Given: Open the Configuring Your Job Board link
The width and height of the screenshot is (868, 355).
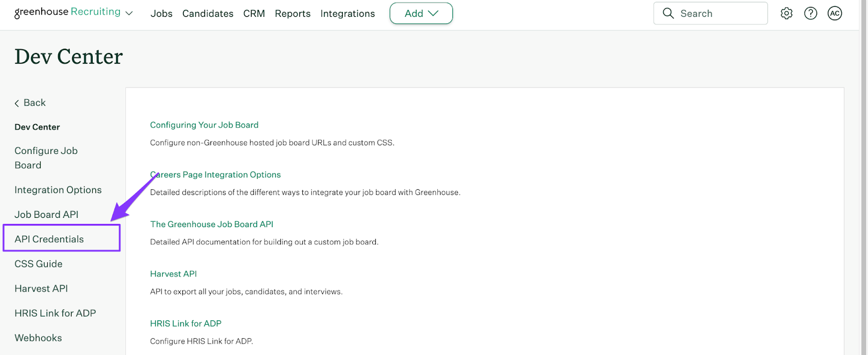Looking at the screenshot, I should [x=204, y=125].
